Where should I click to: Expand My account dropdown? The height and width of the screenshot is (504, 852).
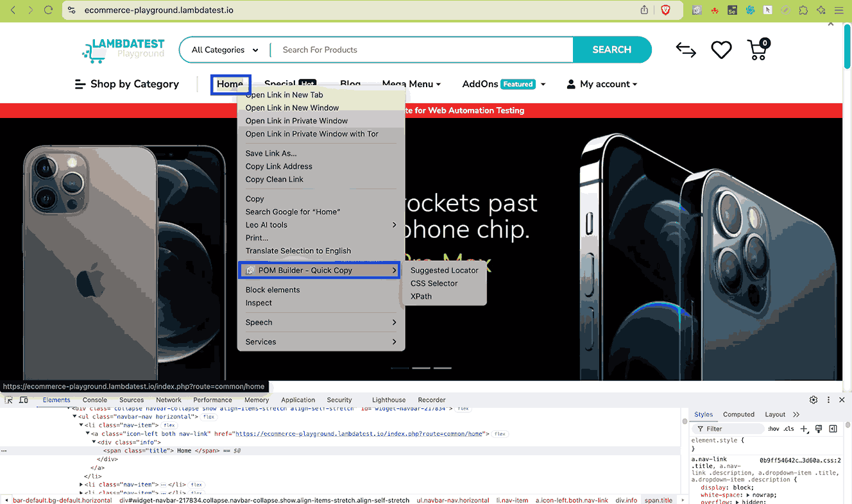(x=601, y=84)
